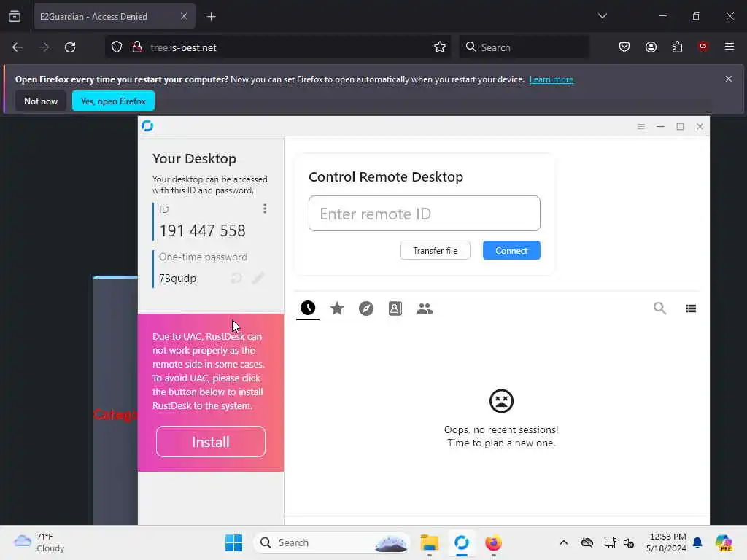Viewport: 747px width, 560px height.
Task: Open the uBlock Origin extension icon
Action: coord(703,47)
